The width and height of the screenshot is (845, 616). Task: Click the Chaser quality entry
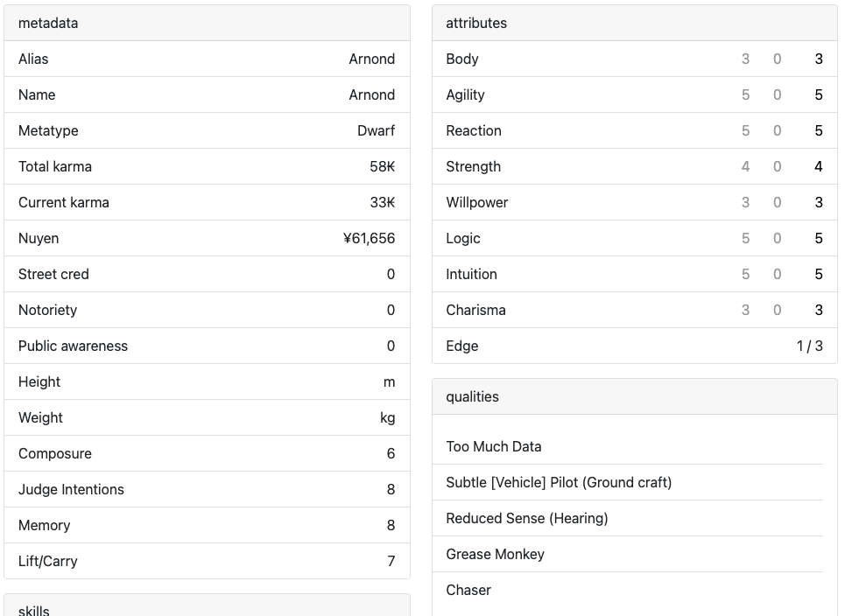pyautogui.click(x=468, y=590)
